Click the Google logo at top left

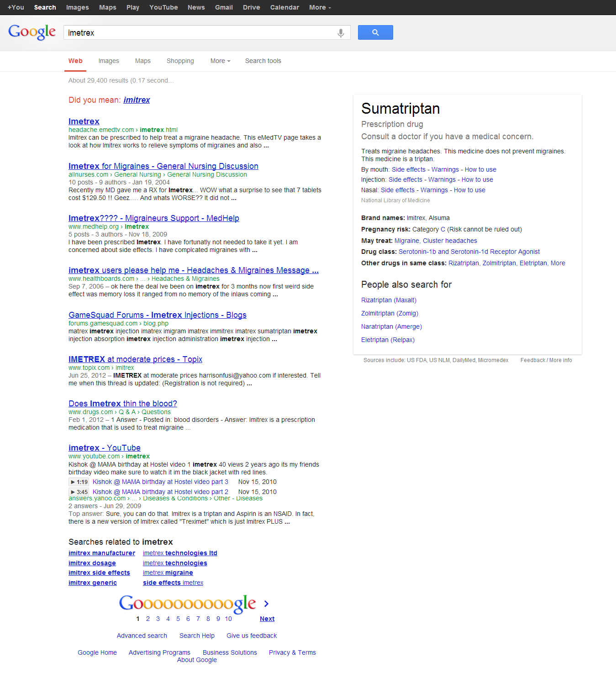click(x=32, y=32)
